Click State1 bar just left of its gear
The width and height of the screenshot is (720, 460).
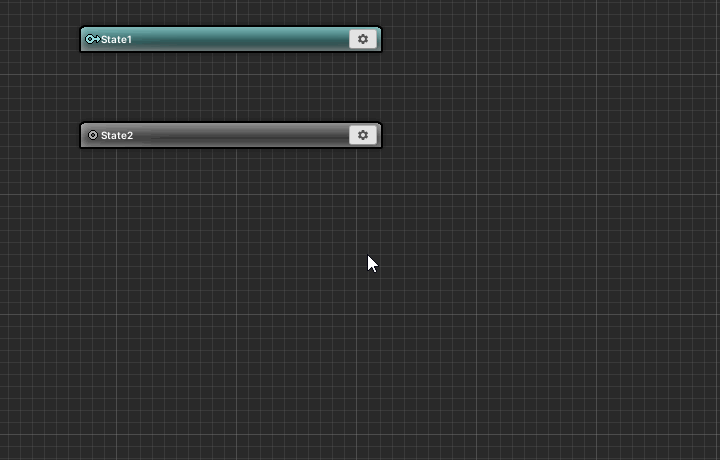pyautogui.click(x=335, y=39)
